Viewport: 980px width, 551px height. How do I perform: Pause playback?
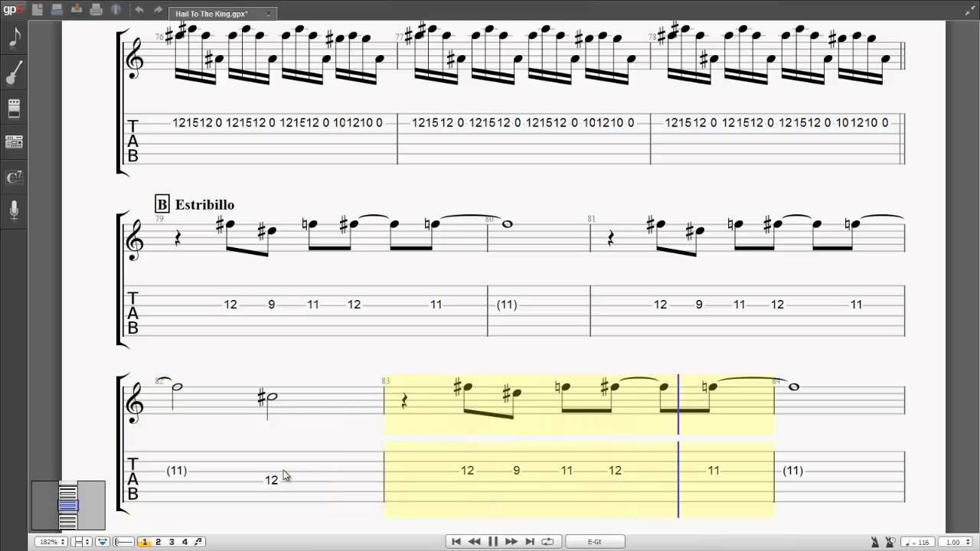tap(493, 542)
